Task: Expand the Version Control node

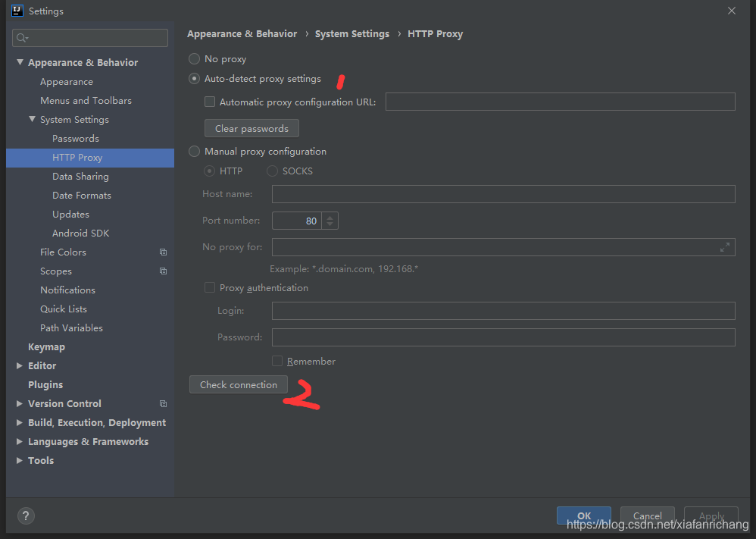Action: pyautogui.click(x=19, y=403)
